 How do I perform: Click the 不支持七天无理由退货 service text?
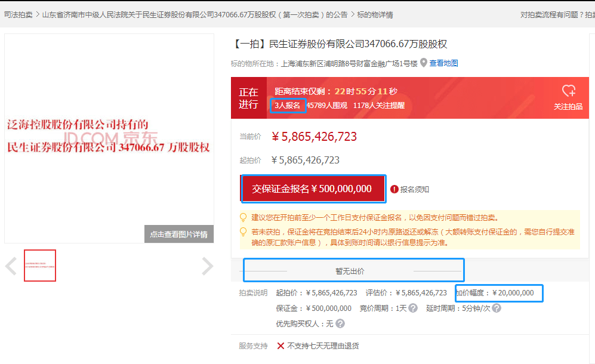point(323,346)
